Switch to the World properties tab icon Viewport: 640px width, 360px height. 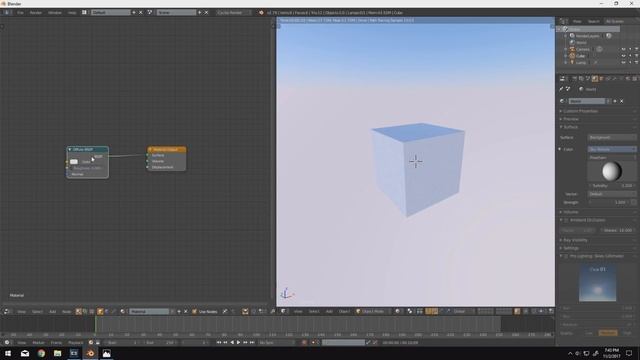coord(595,78)
